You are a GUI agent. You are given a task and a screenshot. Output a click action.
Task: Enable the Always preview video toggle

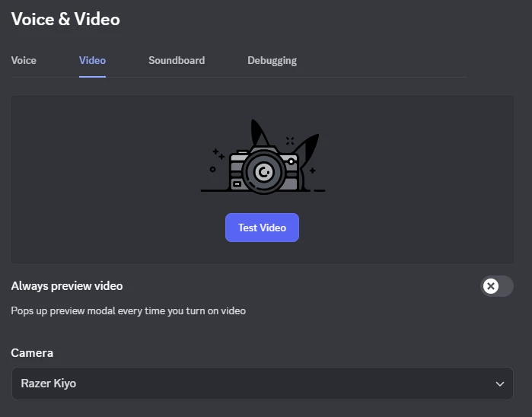click(x=497, y=286)
